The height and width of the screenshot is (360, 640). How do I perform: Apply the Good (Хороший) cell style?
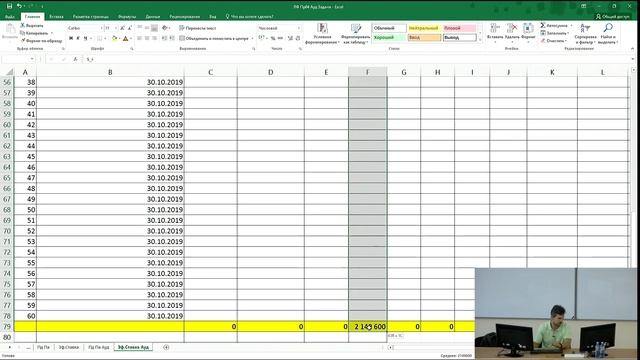389,38
